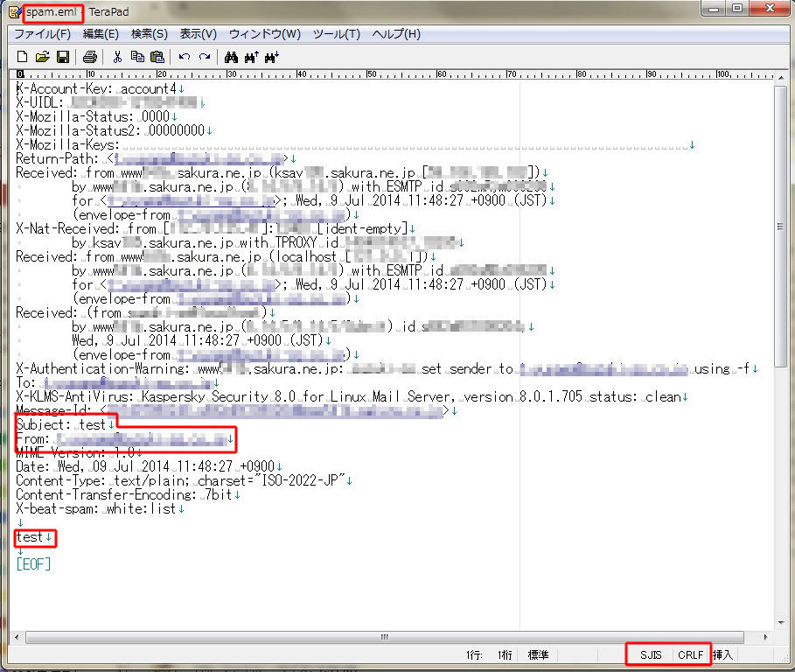Copy selection using the copy icon

[137, 57]
